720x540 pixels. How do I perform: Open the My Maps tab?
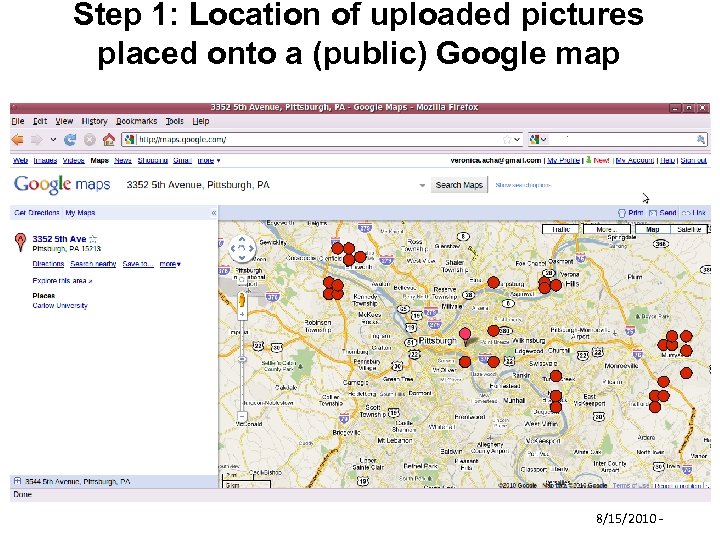pyautogui.click(x=80, y=213)
